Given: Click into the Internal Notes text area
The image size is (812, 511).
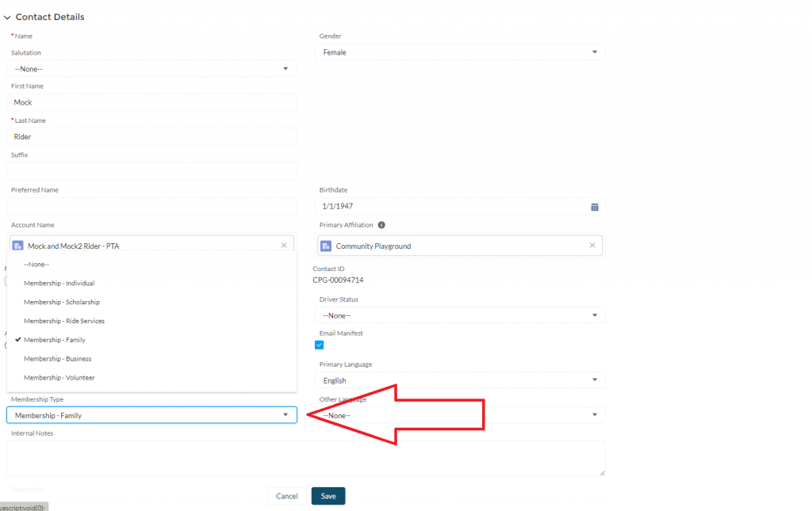Looking at the screenshot, I should [305, 459].
